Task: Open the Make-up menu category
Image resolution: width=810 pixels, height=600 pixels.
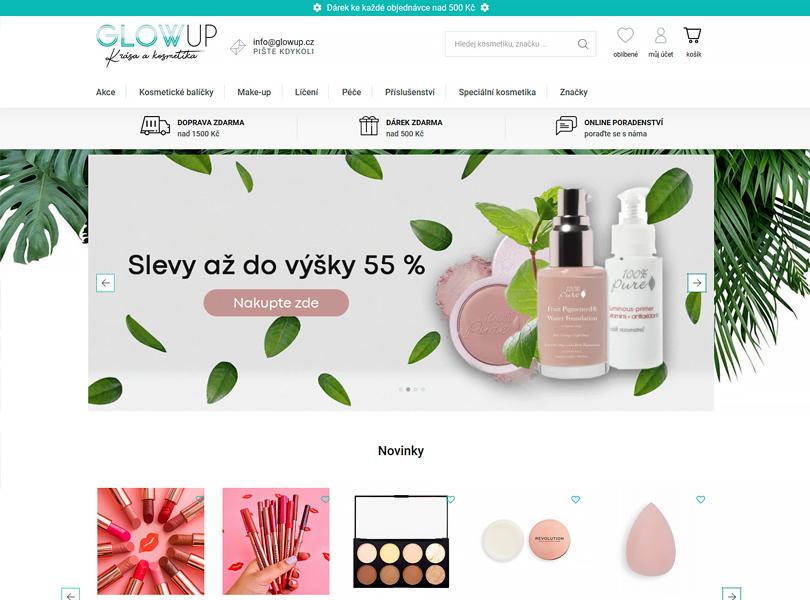Action: pyautogui.click(x=254, y=92)
